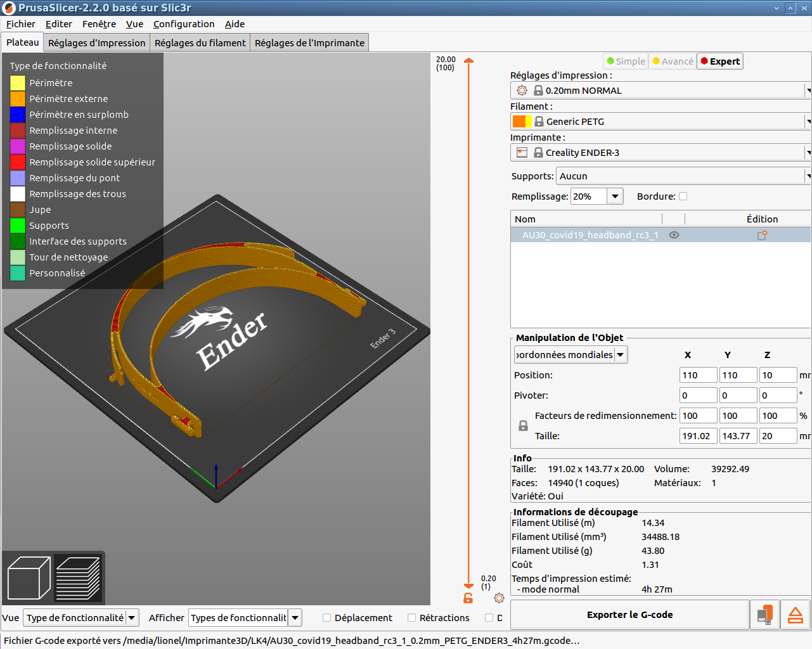812x649 pixels.
Task: Click the object edit icon in Édition column
Action: (x=762, y=235)
